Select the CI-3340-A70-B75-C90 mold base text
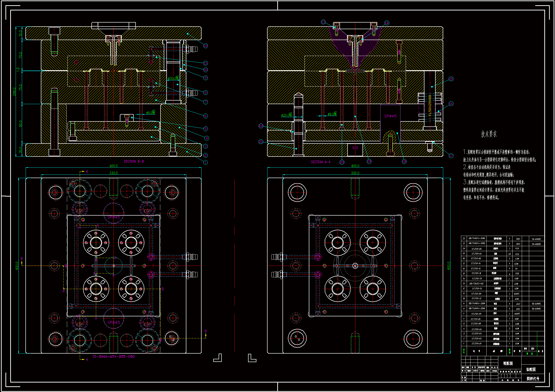The width and height of the screenshot is (555, 392). point(114,356)
